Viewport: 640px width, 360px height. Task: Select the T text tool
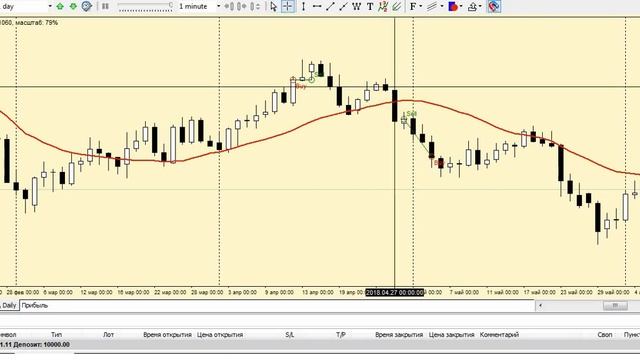[370, 7]
